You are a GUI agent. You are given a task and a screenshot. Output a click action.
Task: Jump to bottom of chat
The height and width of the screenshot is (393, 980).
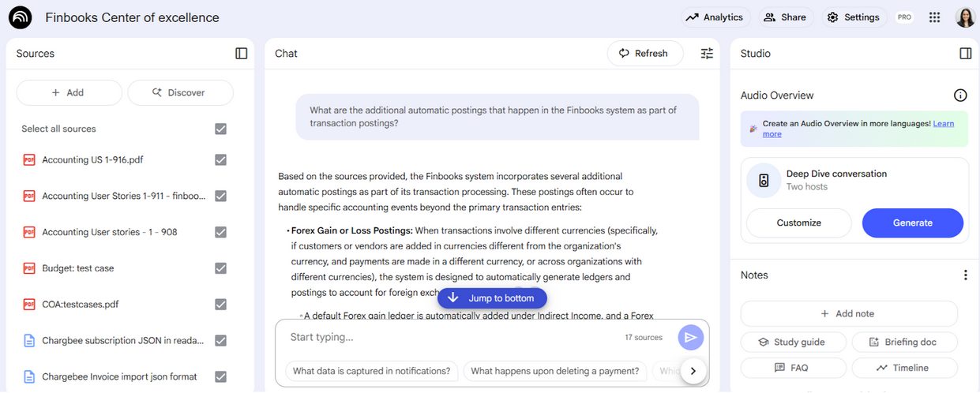coord(492,298)
